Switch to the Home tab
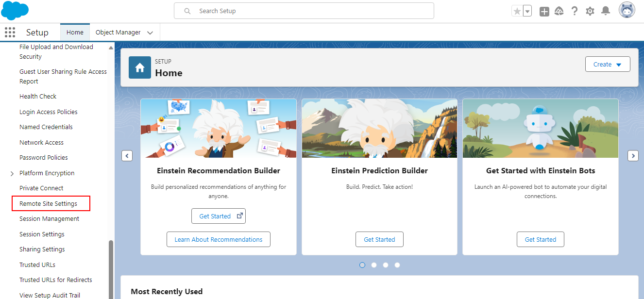 (75, 33)
